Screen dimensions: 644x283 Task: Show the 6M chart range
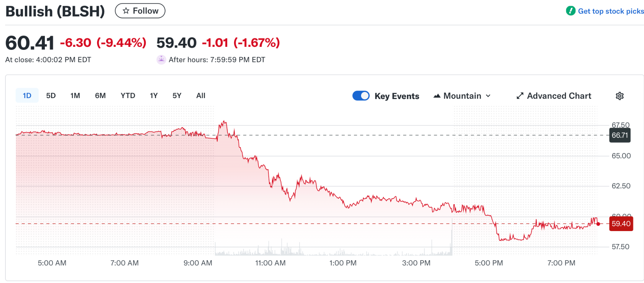(100, 96)
